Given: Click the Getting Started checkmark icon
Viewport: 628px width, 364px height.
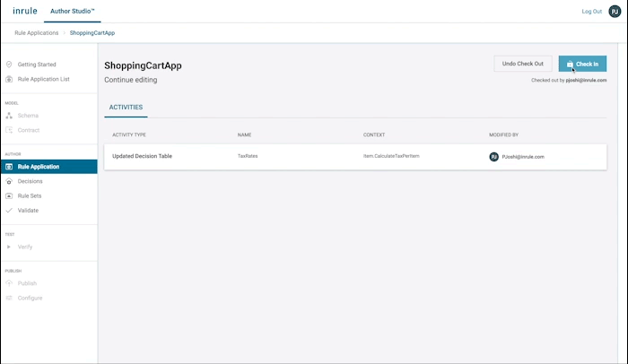Looking at the screenshot, I should point(9,65).
